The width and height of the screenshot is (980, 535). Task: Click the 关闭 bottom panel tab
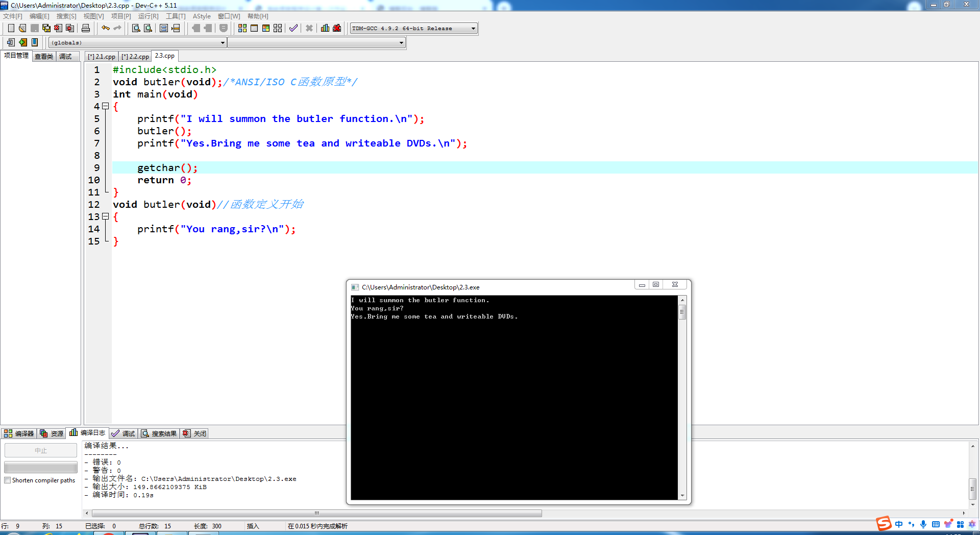click(194, 433)
